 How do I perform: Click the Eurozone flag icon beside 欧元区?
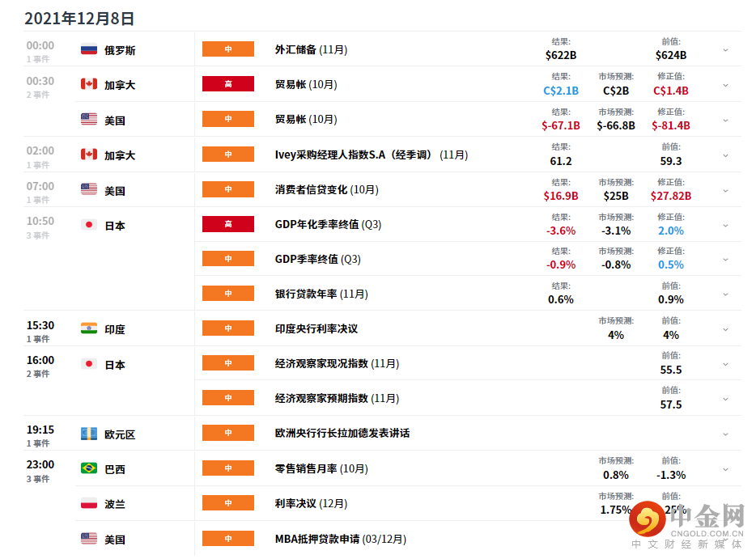click(x=89, y=434)
